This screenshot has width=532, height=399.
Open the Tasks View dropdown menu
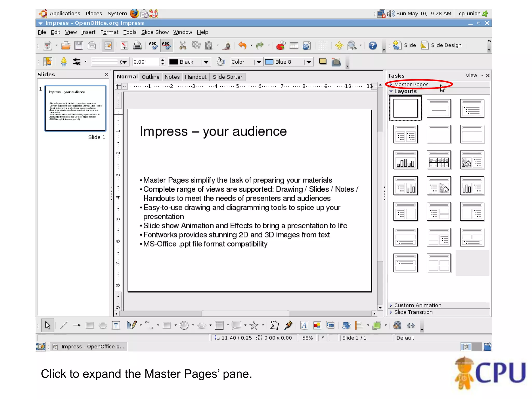tap(474, 75)
